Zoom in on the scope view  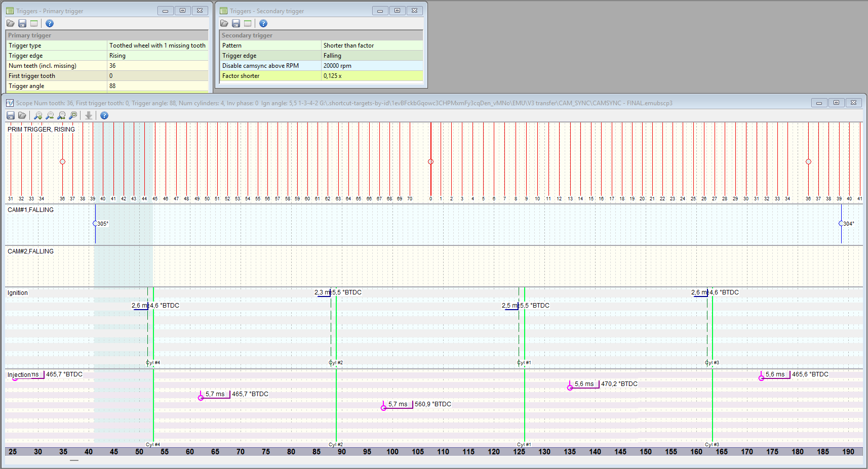point(38,115)
